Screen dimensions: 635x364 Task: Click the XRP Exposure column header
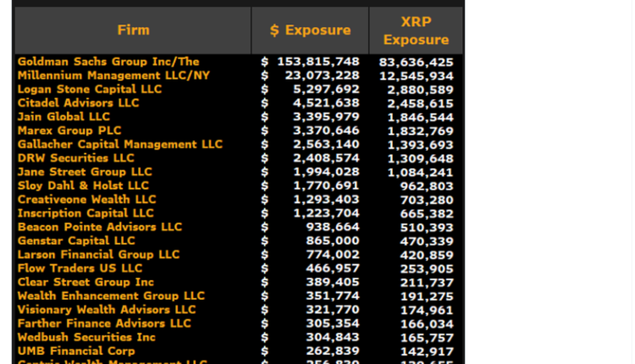pyautogui.click(x=416, y=30)
